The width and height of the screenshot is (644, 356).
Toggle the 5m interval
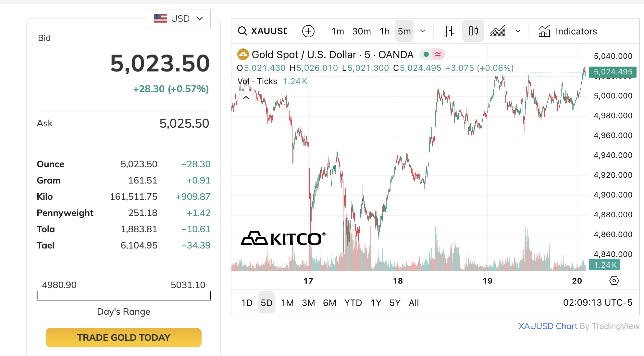click(x=404, y=31)
